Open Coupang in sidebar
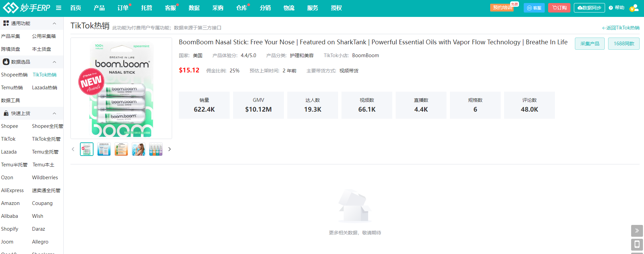Viewport: 644px width, 254px height. (42, 203)
